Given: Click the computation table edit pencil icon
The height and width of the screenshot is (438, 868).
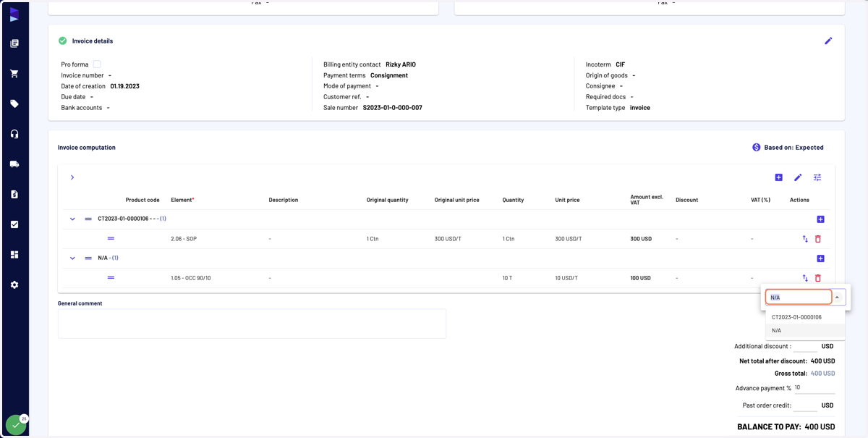Looking at the screenshot, I should point(798,177).
